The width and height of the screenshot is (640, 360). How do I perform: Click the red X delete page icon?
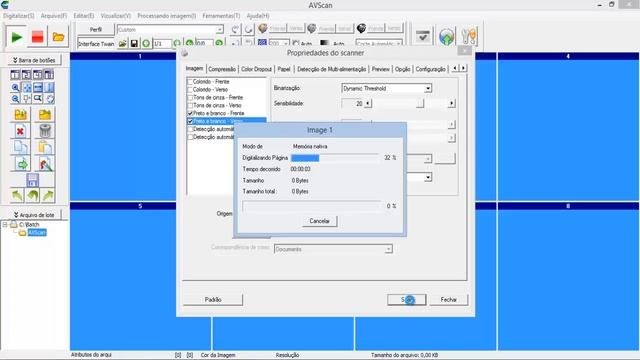coord(20,131)
